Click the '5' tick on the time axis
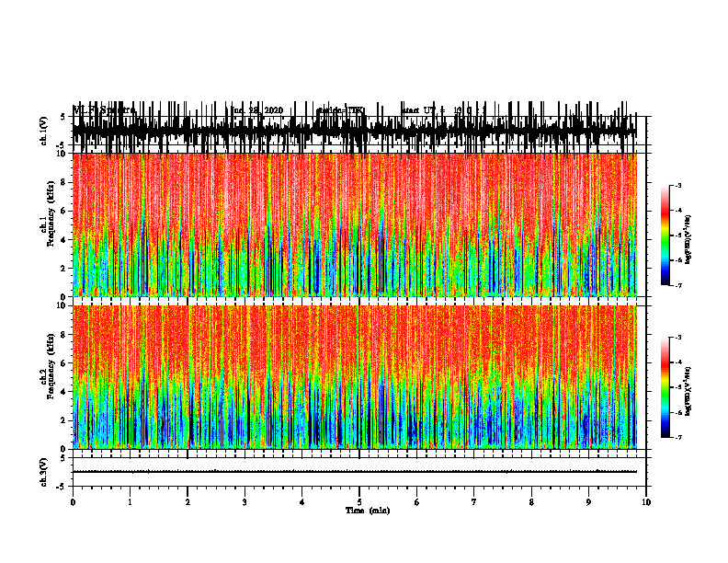The width and height of the screenshot is (728, 563). [359, 502]
